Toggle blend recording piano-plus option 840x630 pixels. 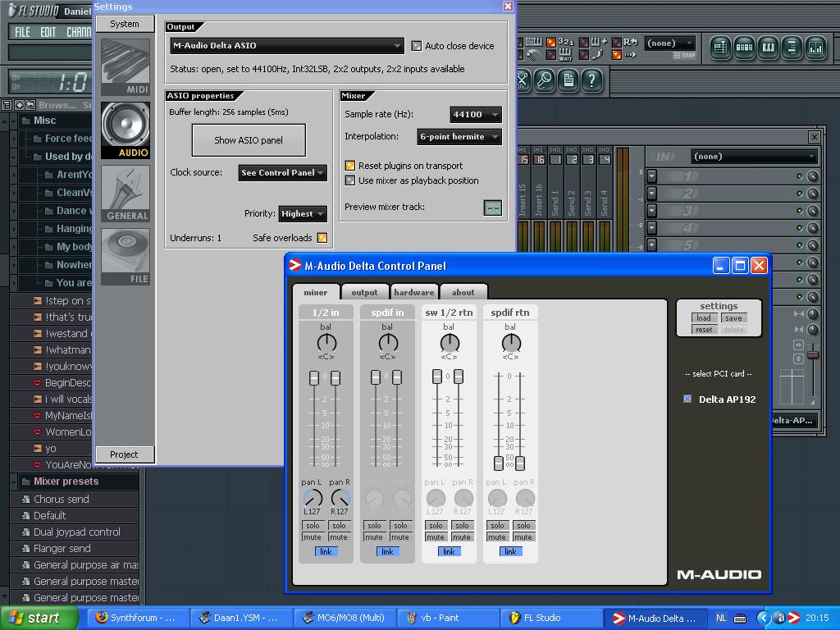(594, 43)
